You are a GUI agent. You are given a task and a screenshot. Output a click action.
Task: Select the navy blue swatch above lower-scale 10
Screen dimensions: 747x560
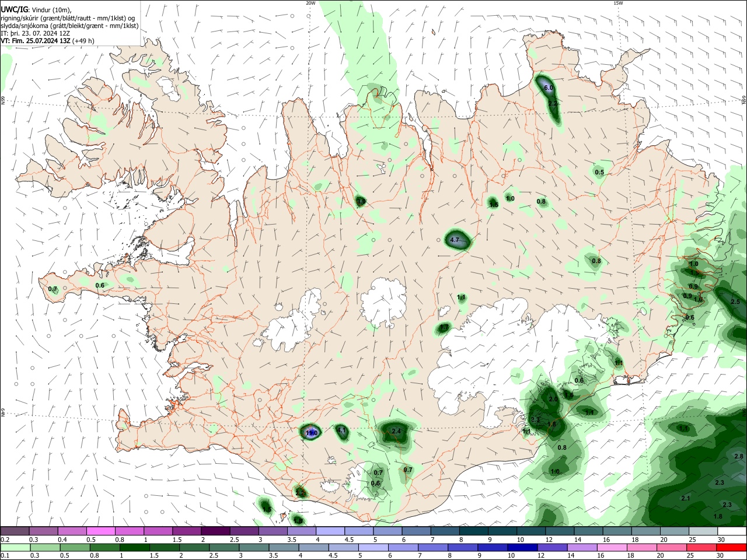click(521, 547)
